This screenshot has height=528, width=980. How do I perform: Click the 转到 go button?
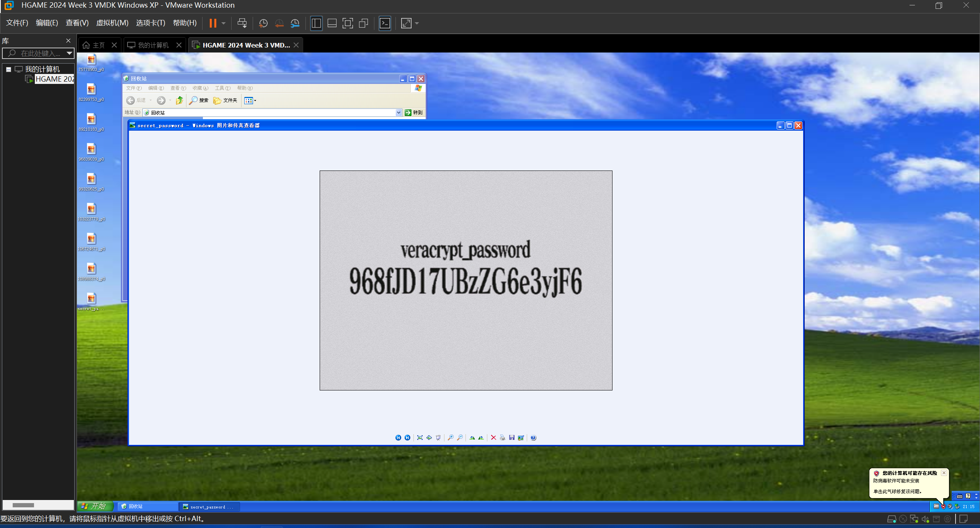[413, 113]
